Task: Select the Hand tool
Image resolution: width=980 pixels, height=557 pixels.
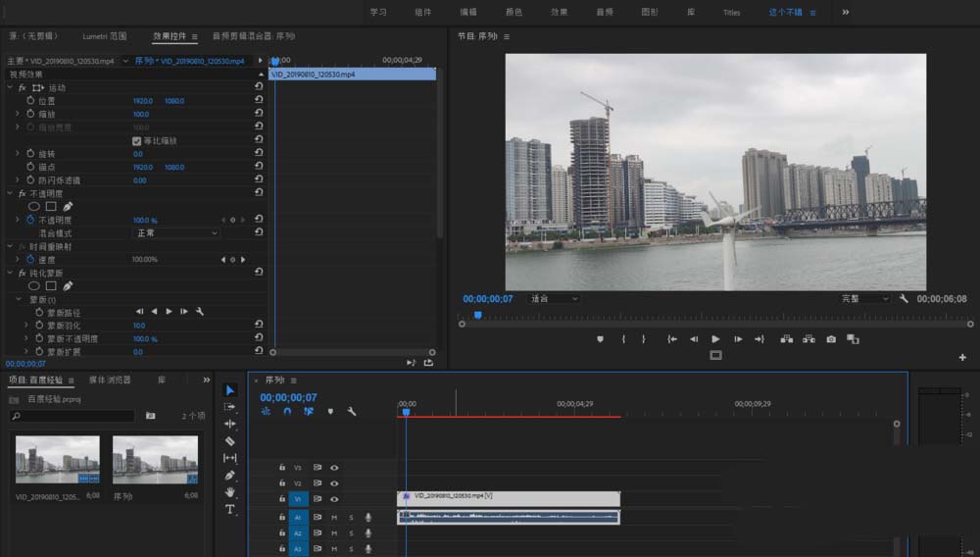Action: point(230,492)
